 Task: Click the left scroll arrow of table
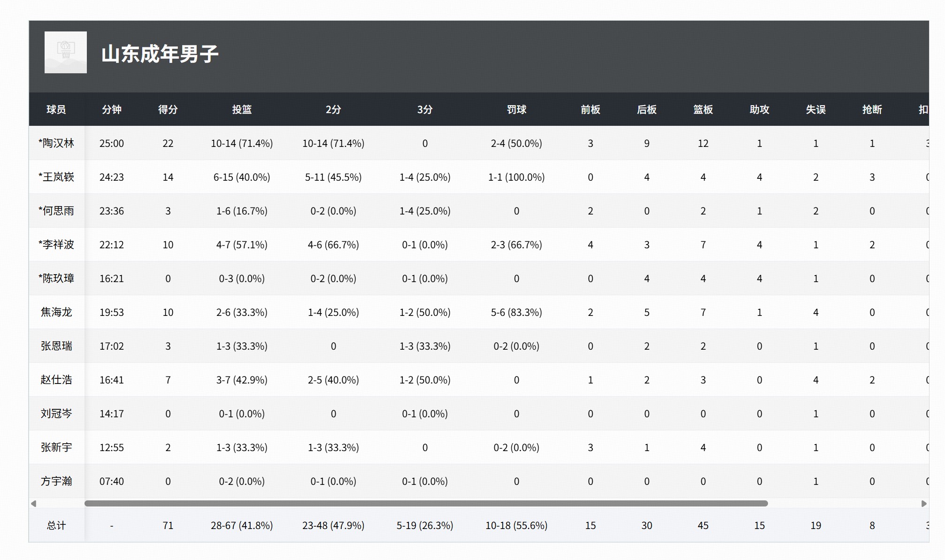point(33,504)
